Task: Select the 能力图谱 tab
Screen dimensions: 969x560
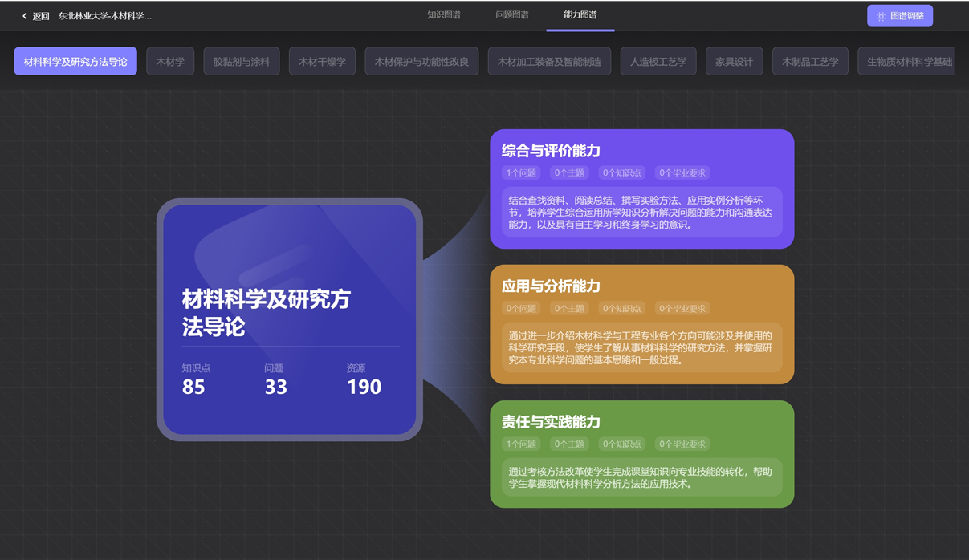Action: click(x=580, y=15)
